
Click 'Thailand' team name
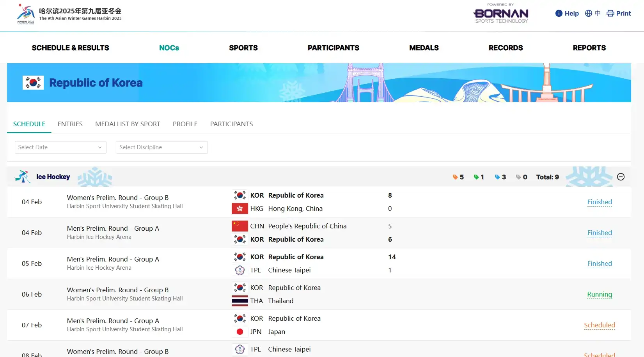[x=281, y=301]
